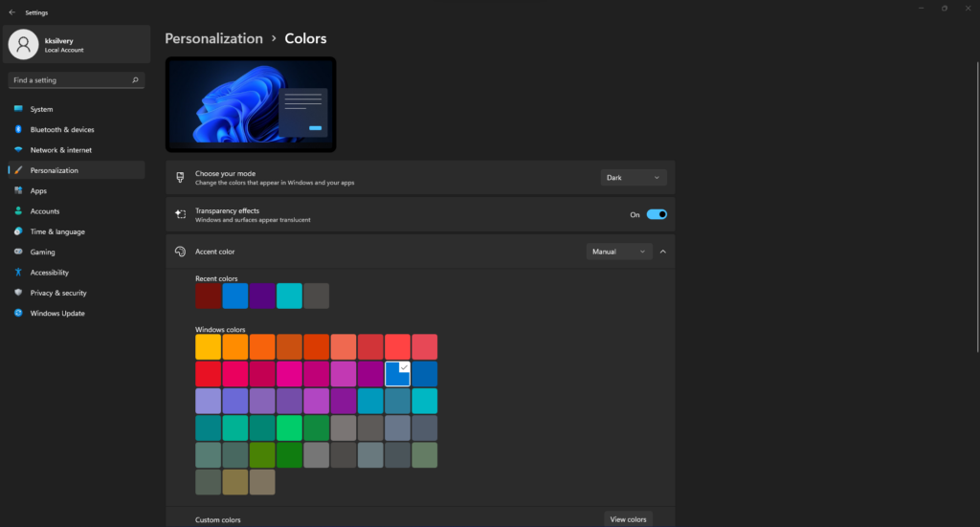Viewport: 980px width, 527px height.
Task: Open the Manual accent color dropdown
Action: 619,251
